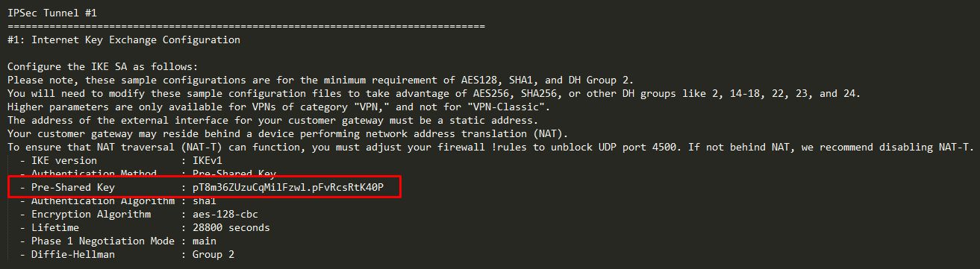Click the '28800 seconds' lifetime value
The width and height of the screenshot is (980, 269).
231,227
